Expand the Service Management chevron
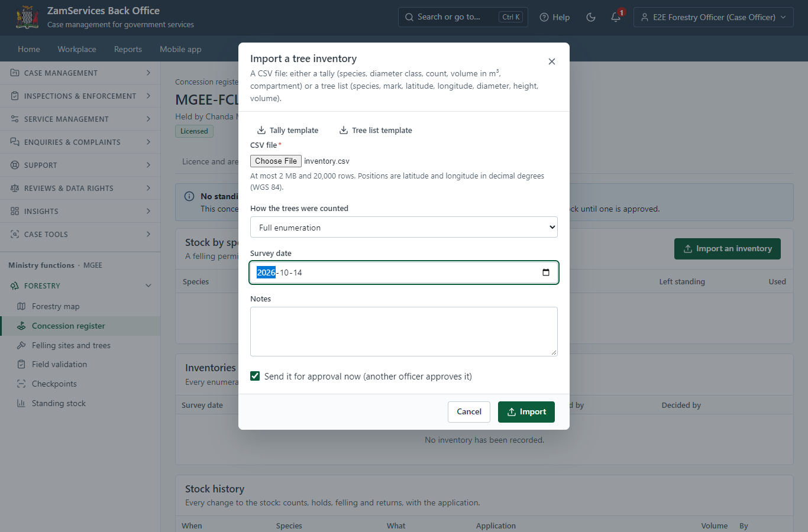The height and width of the screenshot is (532, 808). [148, 119]
